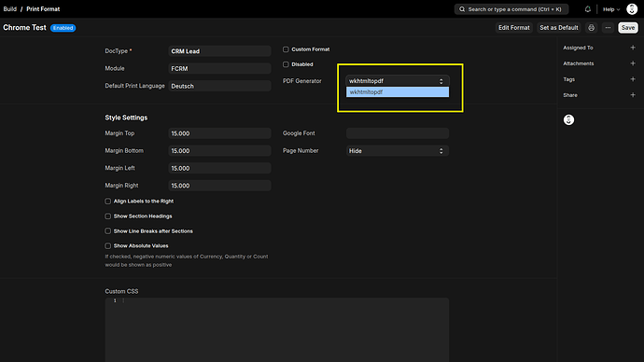This screenshot has width=644, height=362.
Task: Click the Assigned To label
Action: click(578, 48)
